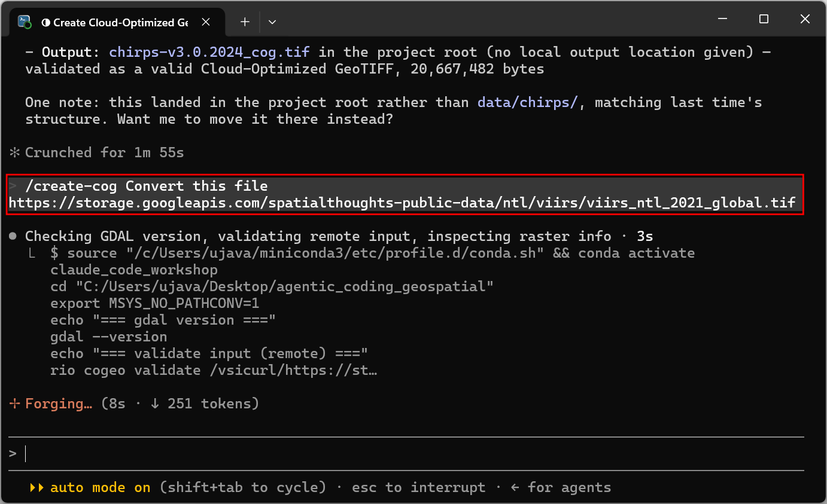Click the 'rio cogeo validate' command line
Image resolution: width=827 pixels, height=504 pixels.
click(x=214, y=370)
